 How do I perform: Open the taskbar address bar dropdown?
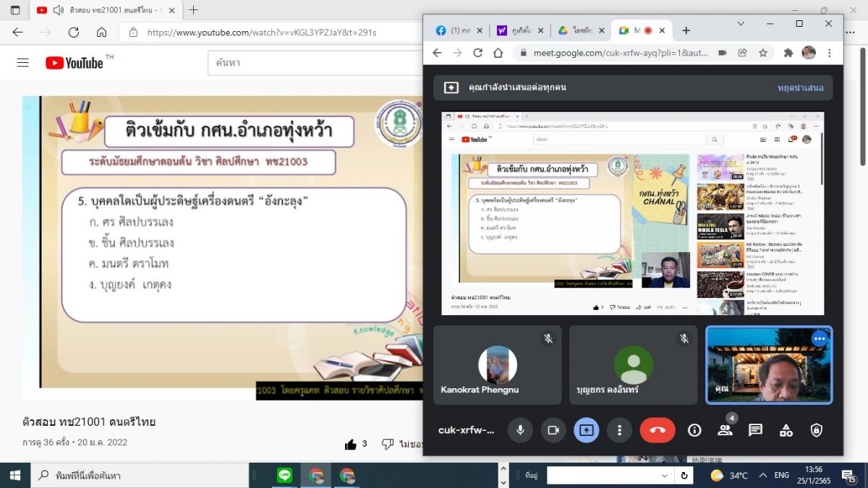tap(665, 476)
